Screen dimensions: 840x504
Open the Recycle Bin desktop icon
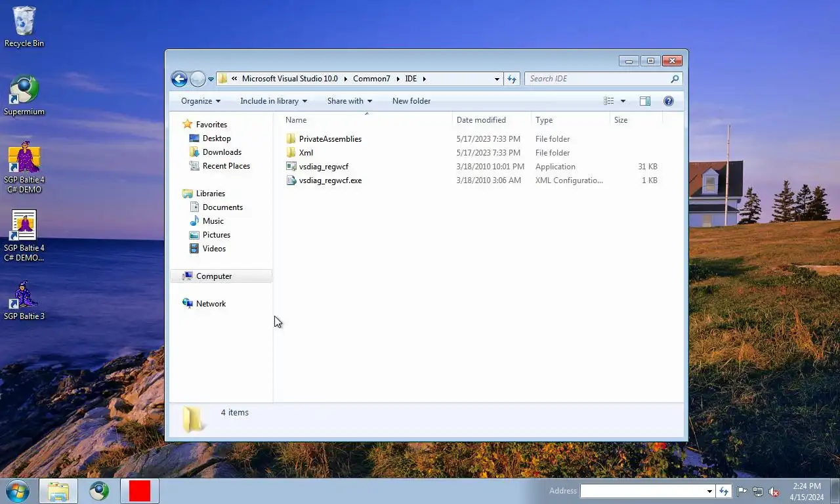click(24, 27)
